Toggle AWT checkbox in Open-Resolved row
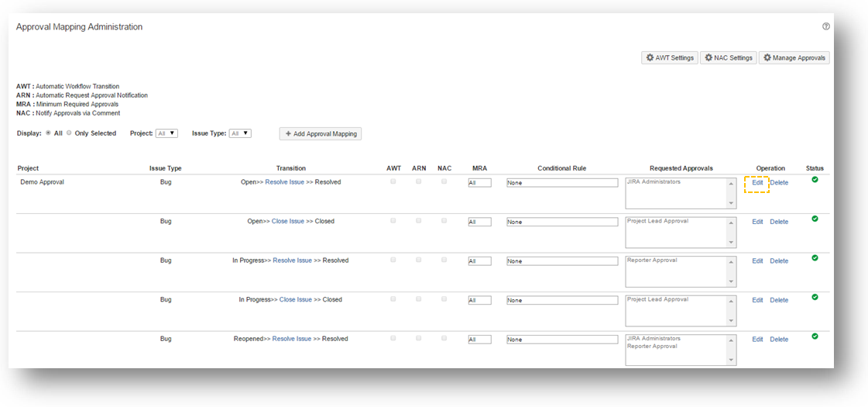This screenshot has height=407, width=868. (393, 181)
